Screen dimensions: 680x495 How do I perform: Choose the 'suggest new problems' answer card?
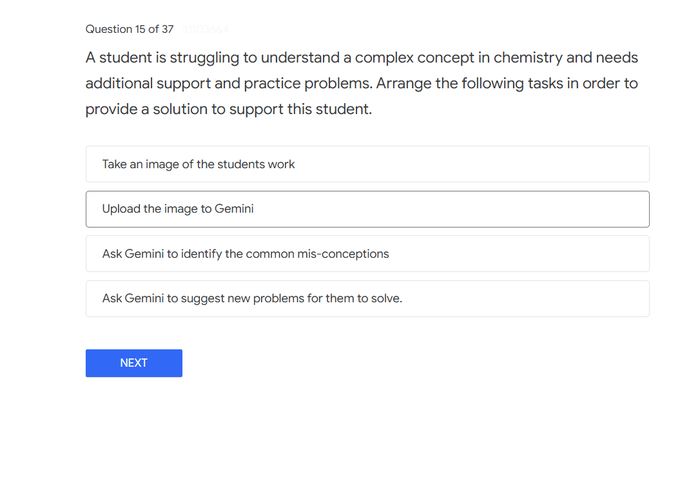point(367,298)
